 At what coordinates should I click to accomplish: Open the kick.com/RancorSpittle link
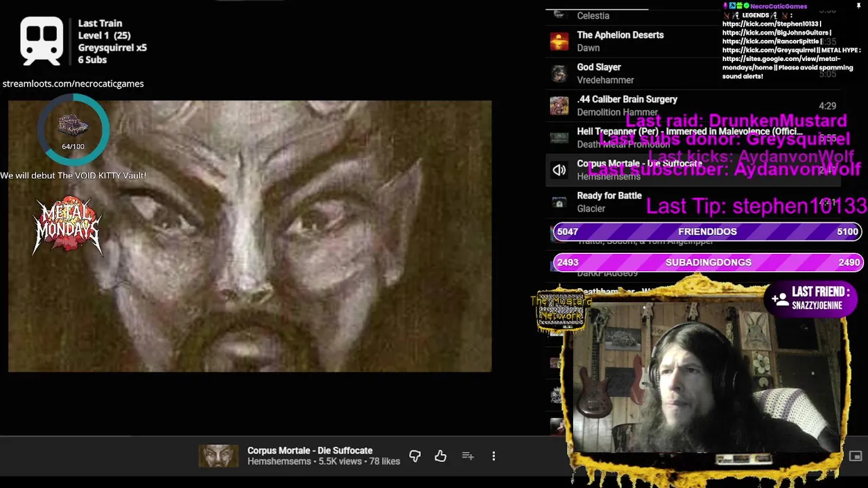click(x=770, y=41)
